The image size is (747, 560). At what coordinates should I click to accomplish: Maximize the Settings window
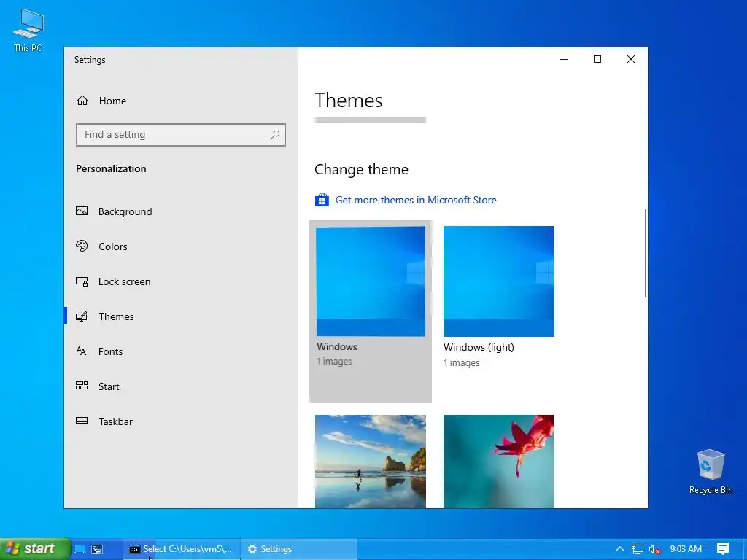click(597, 59)
